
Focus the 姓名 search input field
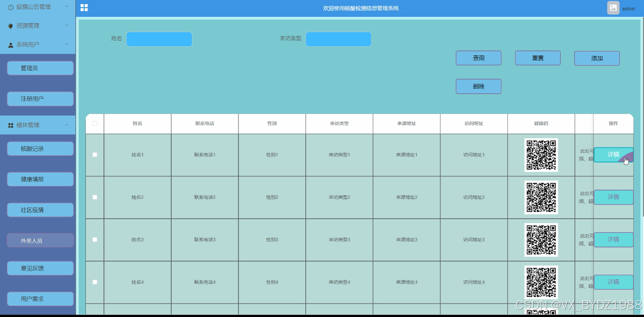coord(159,39)
